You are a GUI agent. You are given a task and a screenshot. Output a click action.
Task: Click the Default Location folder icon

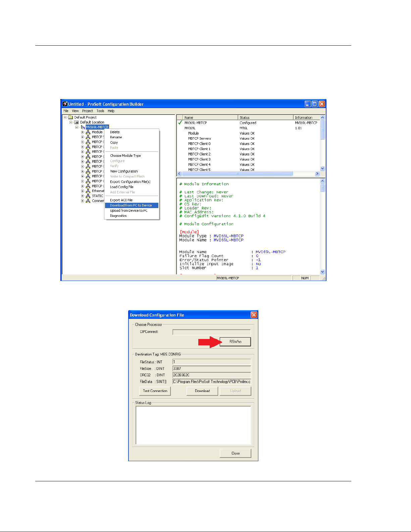coord(76,122)
